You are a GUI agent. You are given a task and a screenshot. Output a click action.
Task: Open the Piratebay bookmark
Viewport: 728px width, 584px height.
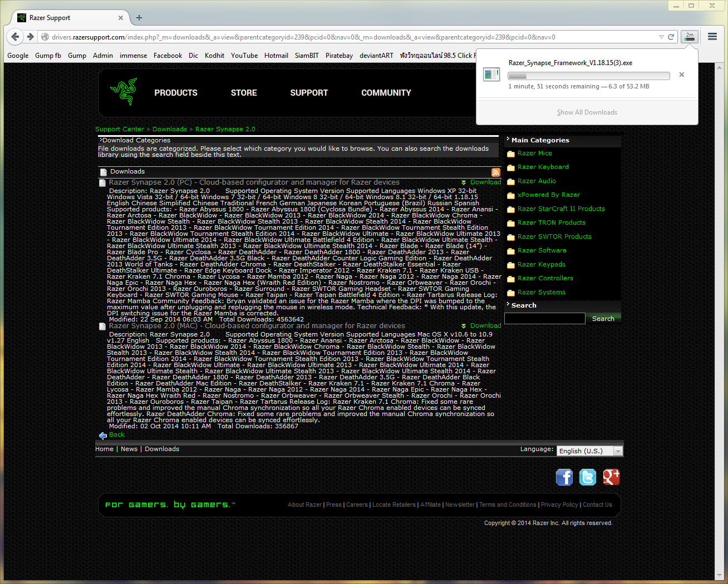pyautogui.click(x=339, y=56)
